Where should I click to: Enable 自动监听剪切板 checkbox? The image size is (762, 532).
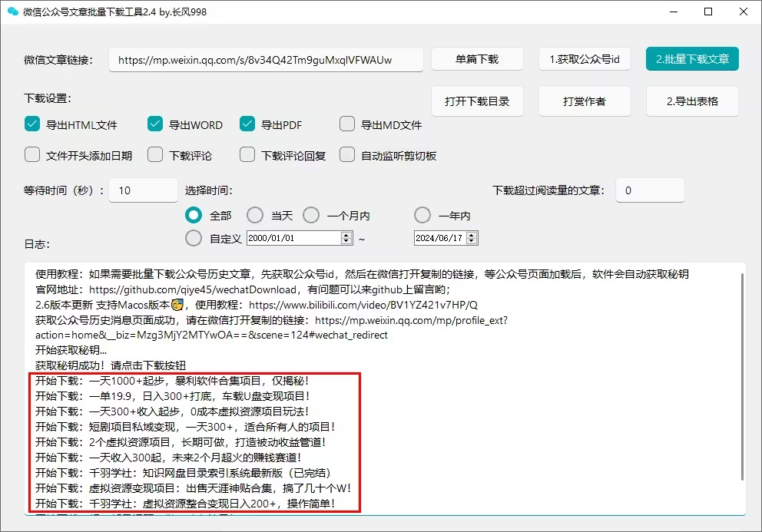pyautogui.click(x=347, y=155)
